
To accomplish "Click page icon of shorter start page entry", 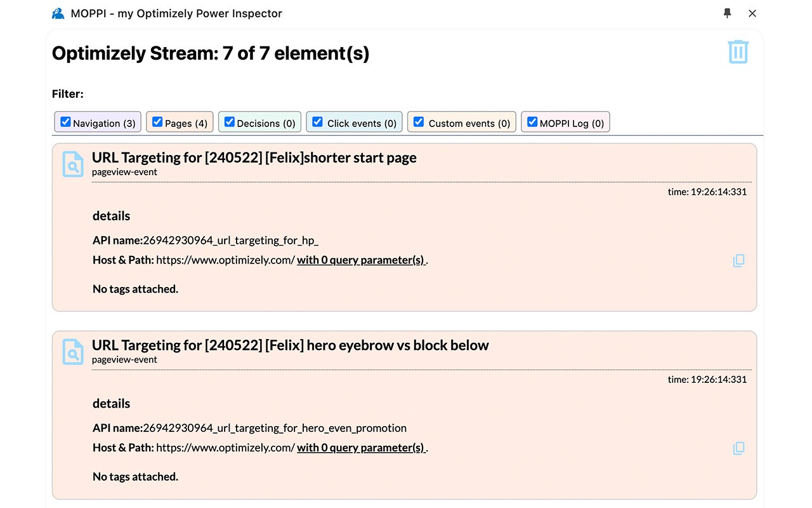I will coord(73,164).
